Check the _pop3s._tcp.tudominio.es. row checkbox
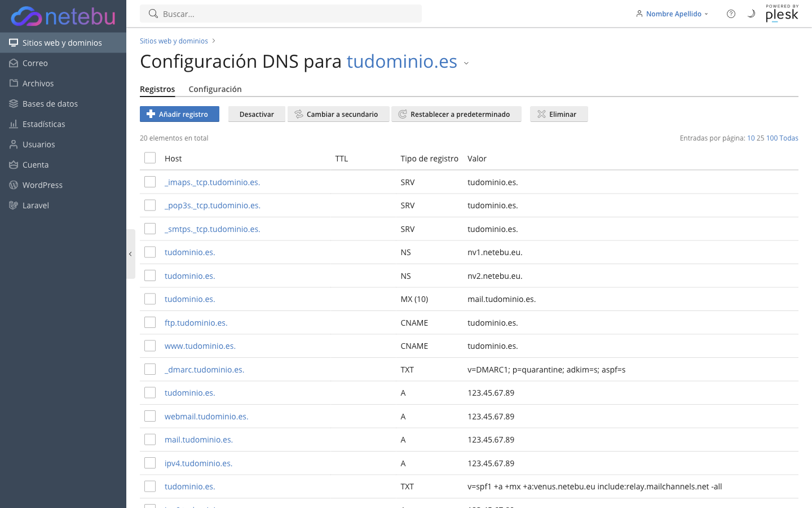 click(150, 205)
